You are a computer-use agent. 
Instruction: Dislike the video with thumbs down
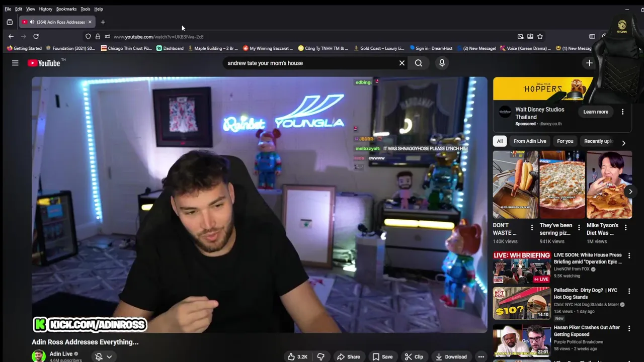tap(320, 356)
